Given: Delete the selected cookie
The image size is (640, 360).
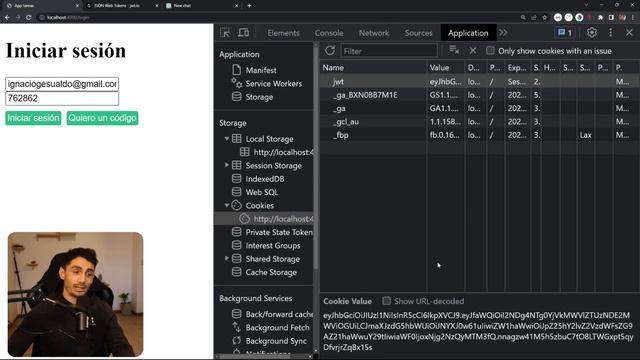Looking at the screenshot, I should [x=473, y=51].
